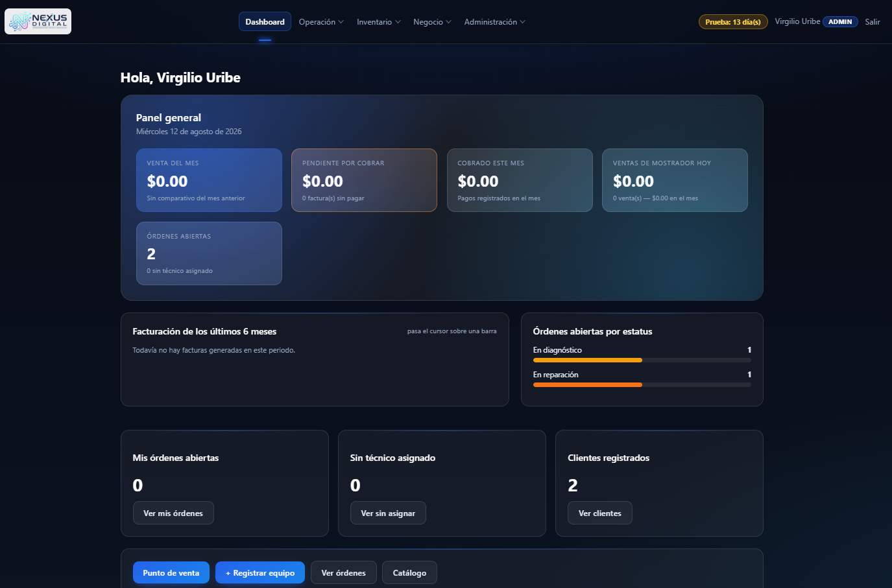The width and height of the screenshot is (892, 588).
Task: Click the En diagnóstico progress bar
Action: [642, 360]
